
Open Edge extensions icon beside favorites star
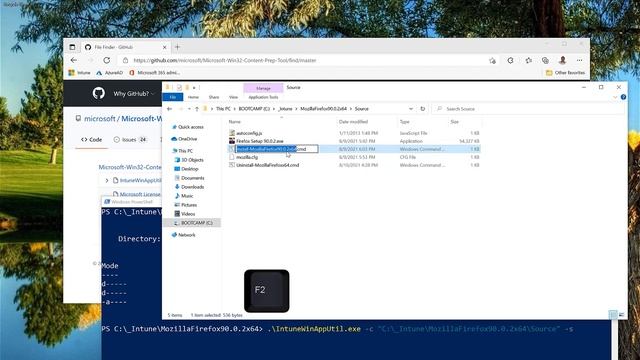(511, 60)
